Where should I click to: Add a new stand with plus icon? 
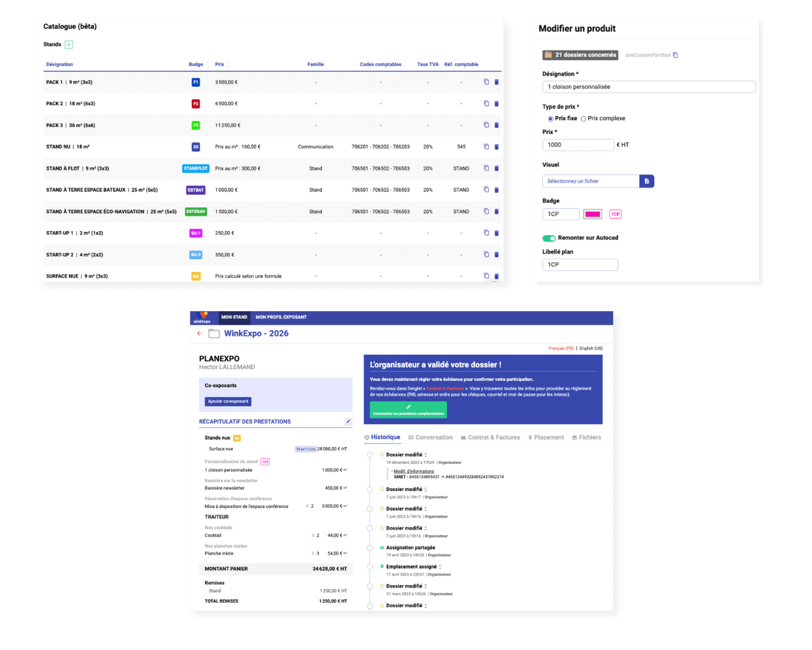click(x=69, y=45)
